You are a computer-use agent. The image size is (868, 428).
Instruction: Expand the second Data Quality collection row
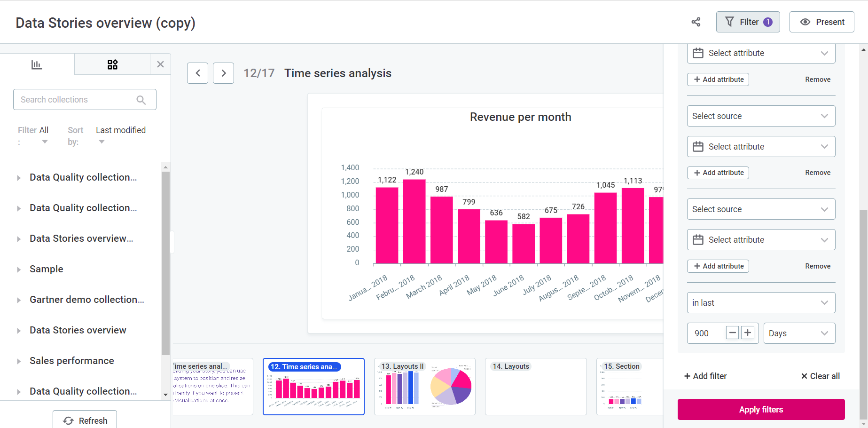click(19, 208)
